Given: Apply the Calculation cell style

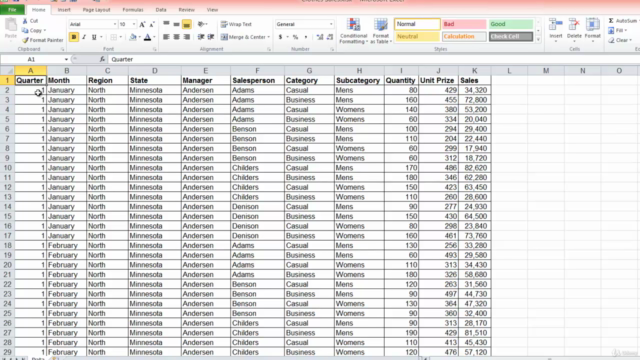Looking at the screenshot, I should [464, 37].
